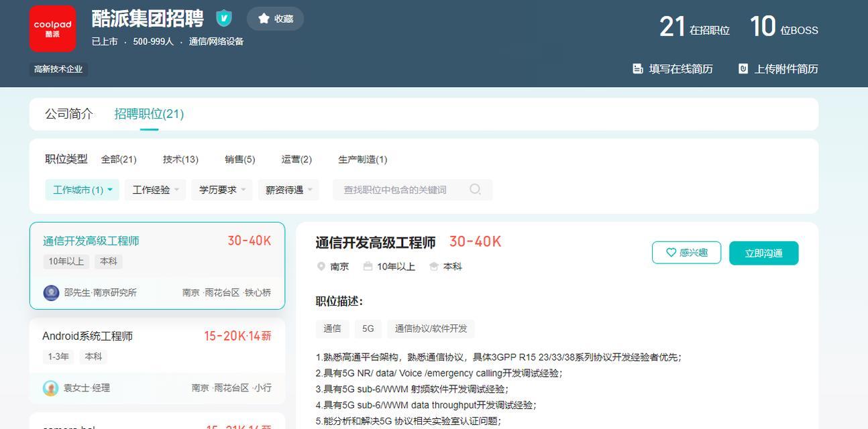Click the experience briefcase icon beside 10年以上
The width and height of the screenshot is (868, 429).
coord(368,266)
